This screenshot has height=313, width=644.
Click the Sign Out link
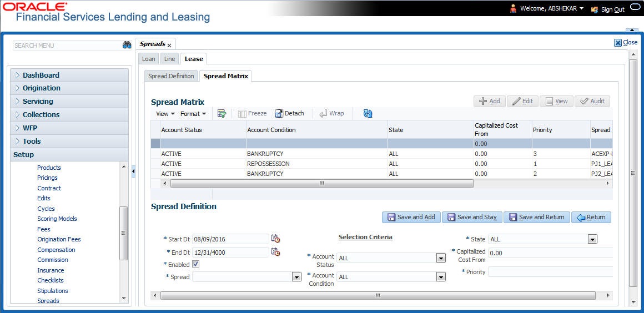pyautogui.click(x=612, y=9)
